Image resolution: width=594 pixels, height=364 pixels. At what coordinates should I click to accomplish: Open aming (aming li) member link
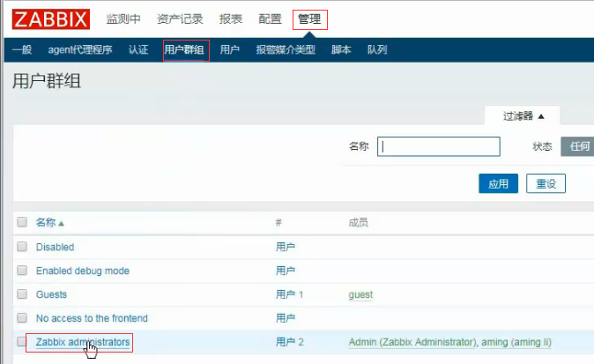pyautogui.click(x=516, y=342)
